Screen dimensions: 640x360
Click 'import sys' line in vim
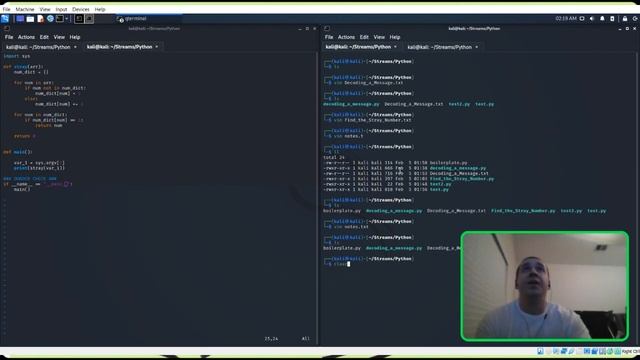(x=17, y=56)
